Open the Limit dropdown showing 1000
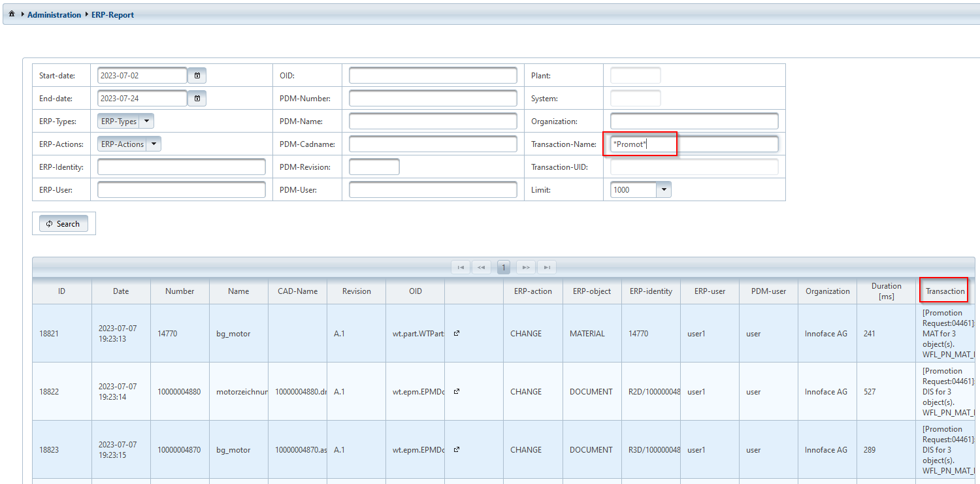Viewport: 980px width, 484px height. pyautogui.click(x=664, y=190)
